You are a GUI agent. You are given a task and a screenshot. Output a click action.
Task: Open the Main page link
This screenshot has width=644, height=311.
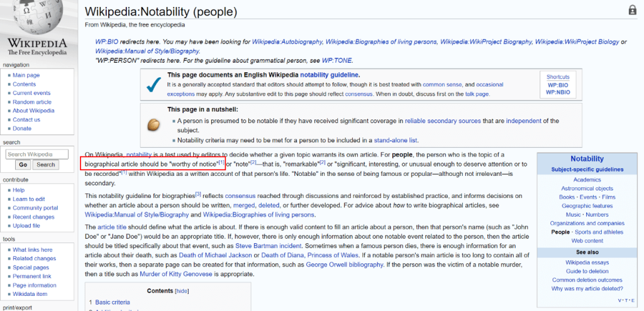tap(26, 75)
